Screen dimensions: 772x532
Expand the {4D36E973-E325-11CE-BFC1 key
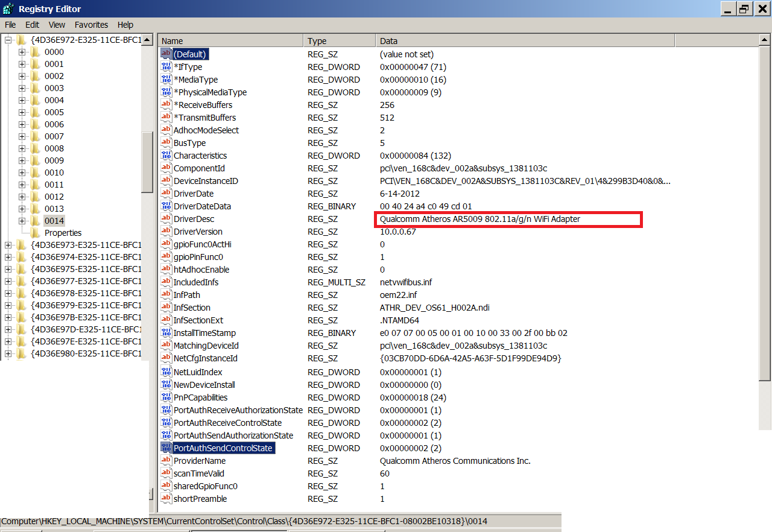click(x=8, y=245)
